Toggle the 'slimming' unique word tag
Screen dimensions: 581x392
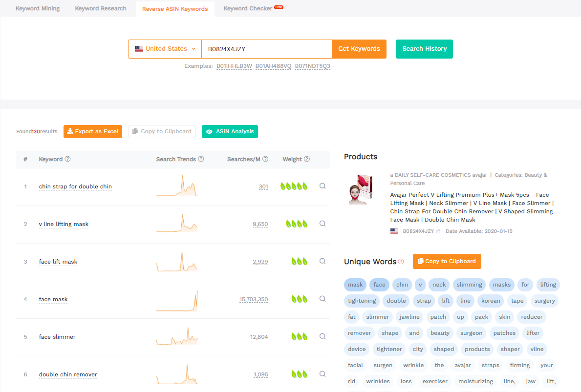(x=469, y=285)
